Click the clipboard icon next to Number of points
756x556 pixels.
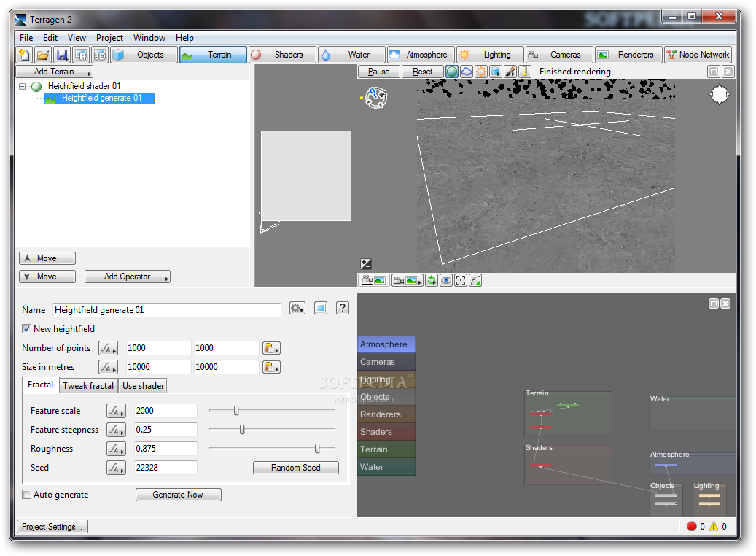point(271,348)
